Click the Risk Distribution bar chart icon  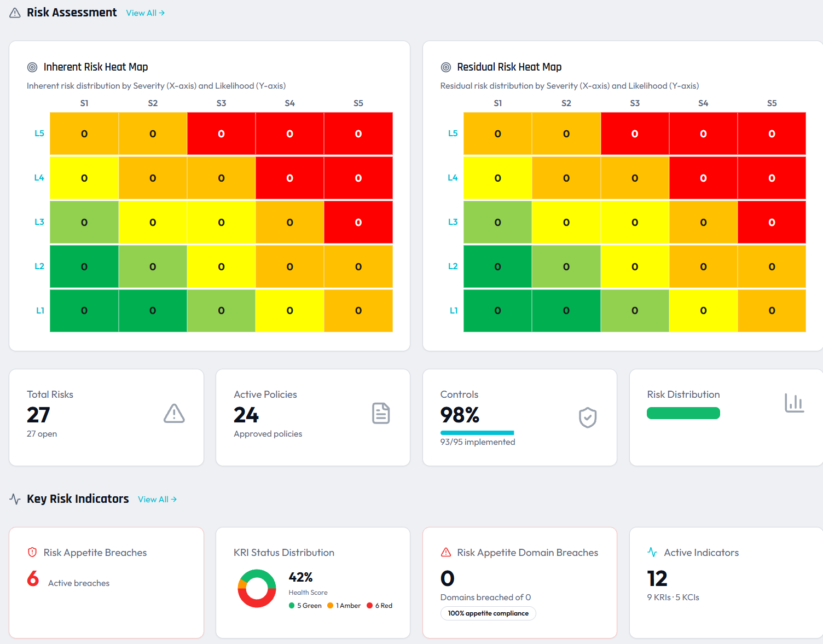[x=794, y=403]
